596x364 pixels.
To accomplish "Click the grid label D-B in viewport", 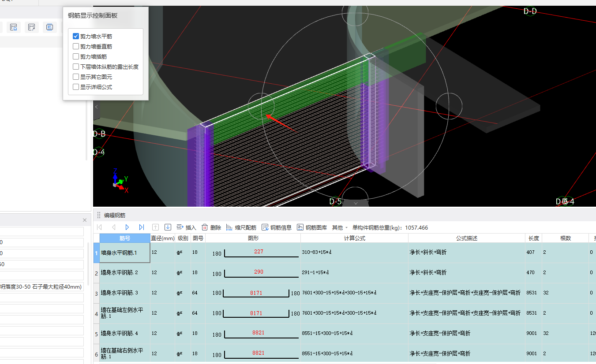I will tap(99, 134).
